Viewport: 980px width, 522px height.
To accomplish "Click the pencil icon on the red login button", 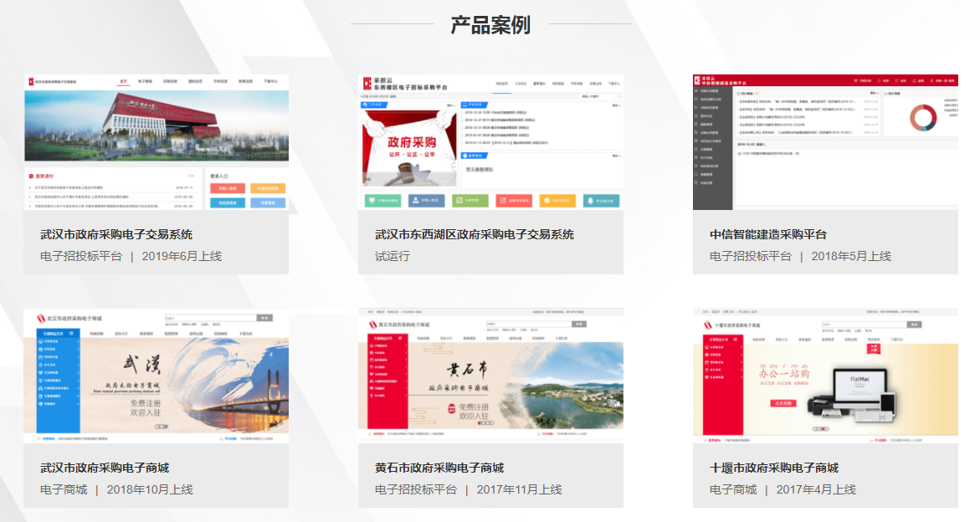I will pos(503,200).
